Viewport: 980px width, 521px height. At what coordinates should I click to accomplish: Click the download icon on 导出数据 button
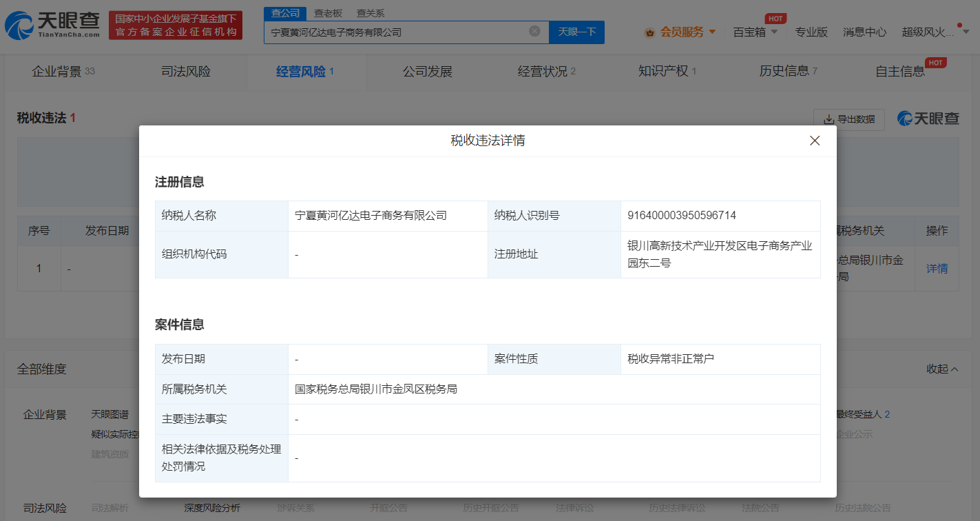(x=830, y=119)
